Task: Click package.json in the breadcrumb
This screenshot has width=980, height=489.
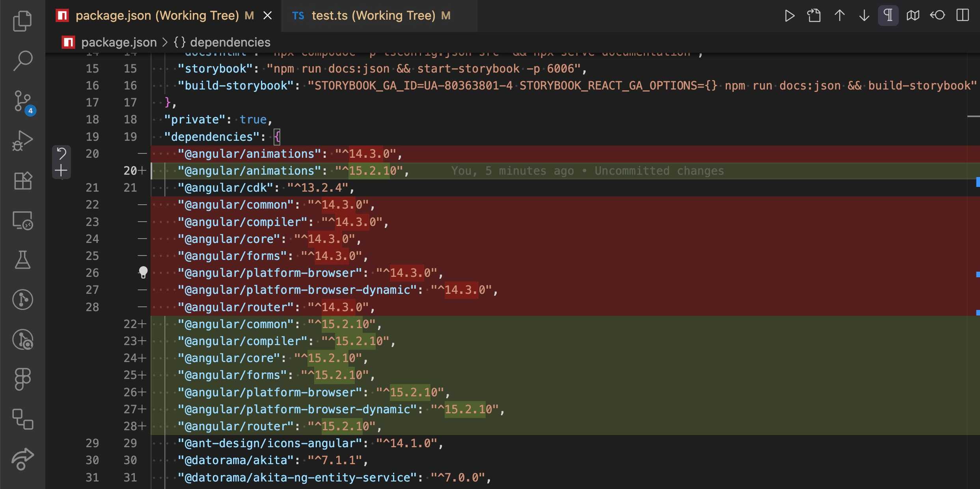Action: pyautogui.click(x=119, y=42)
